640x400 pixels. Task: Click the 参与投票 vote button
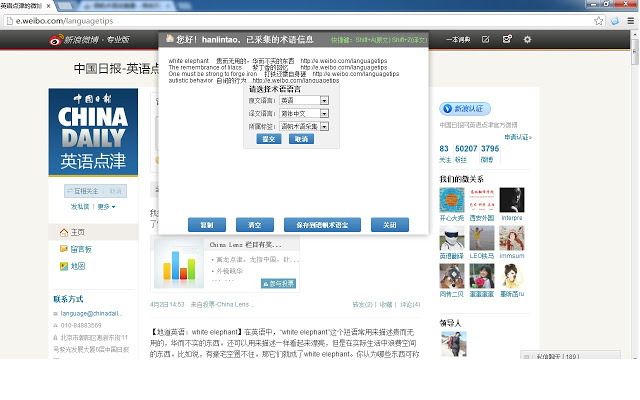(278, 283)
